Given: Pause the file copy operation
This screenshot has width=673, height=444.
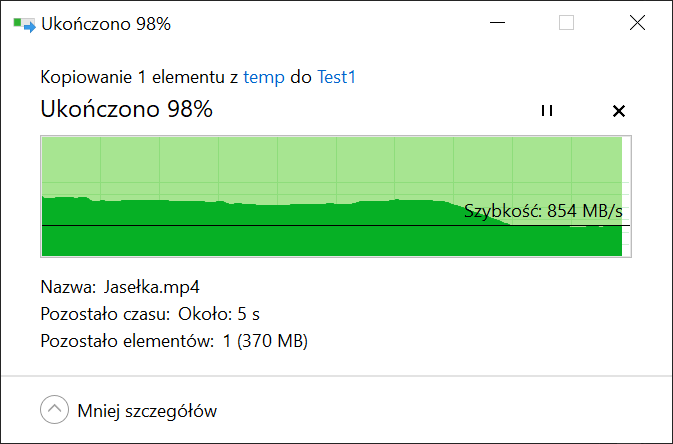Looking at the screenshot, I should 547,111.
